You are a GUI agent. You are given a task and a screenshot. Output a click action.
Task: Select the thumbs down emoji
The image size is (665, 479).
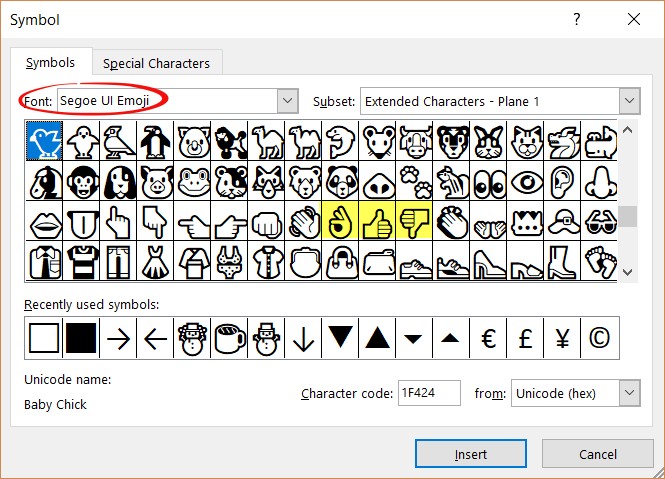(x=415, y=221)
